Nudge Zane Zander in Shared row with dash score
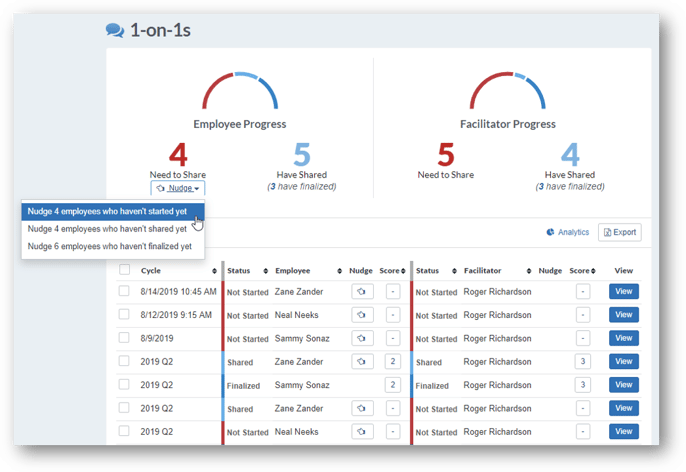The width and height of the screenshot is (686, 472). coord(362,408)
